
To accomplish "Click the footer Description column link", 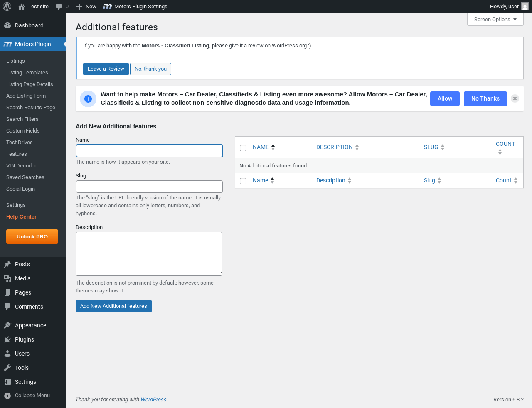I will coord(331,180).
